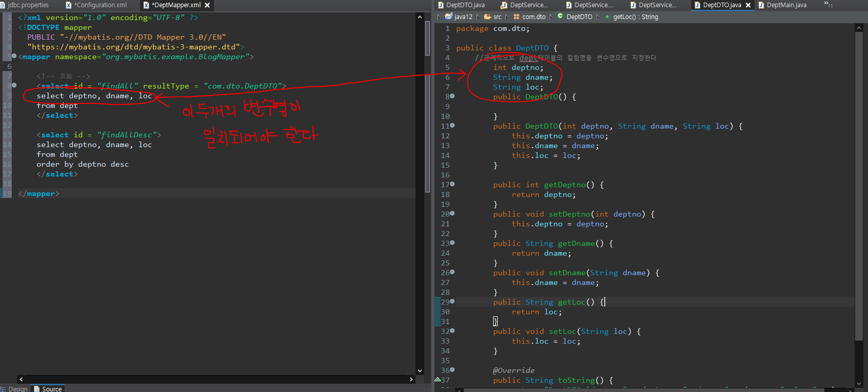The image size is (868, 392).
Task: Show the hidden editor tabs overflow list
Action: click(828, 5)
